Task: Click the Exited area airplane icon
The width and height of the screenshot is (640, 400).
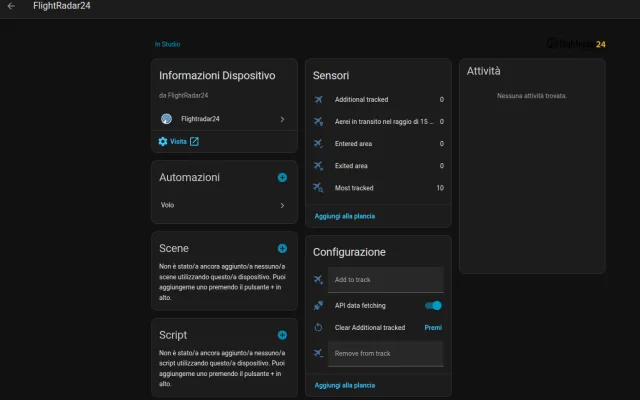Action: point(318,166)
